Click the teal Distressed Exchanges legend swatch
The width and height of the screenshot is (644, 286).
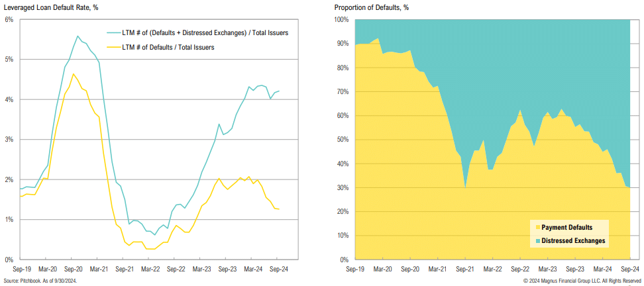pos(537,241)
